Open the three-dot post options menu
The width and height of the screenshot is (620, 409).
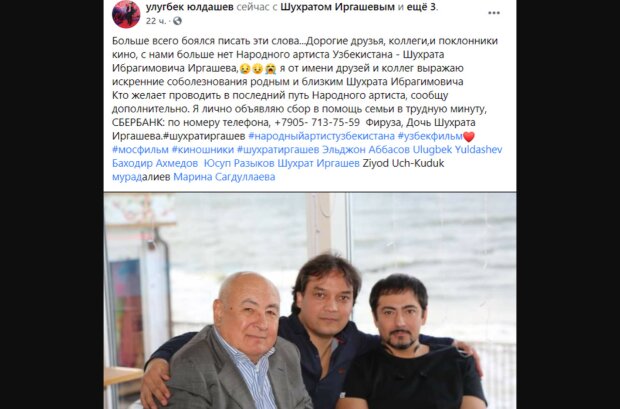(x=494, y=13)
